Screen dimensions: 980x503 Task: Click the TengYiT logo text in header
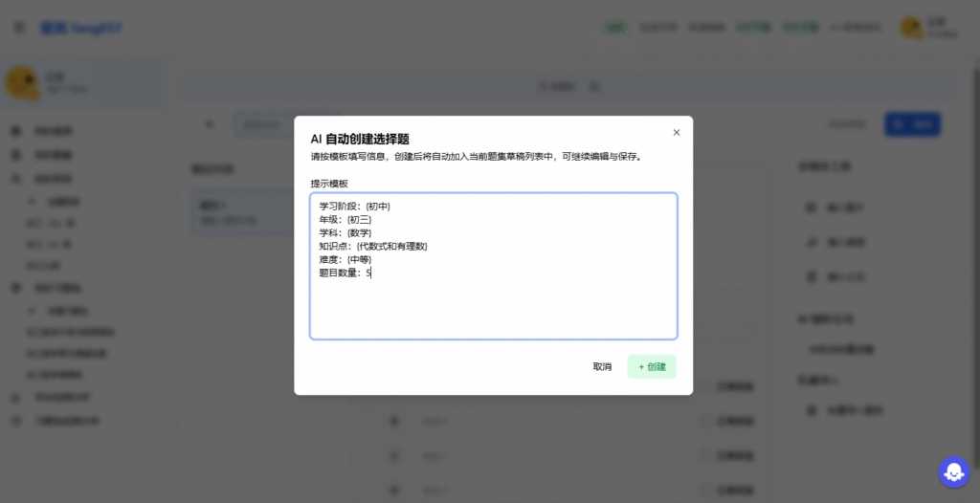81,28
